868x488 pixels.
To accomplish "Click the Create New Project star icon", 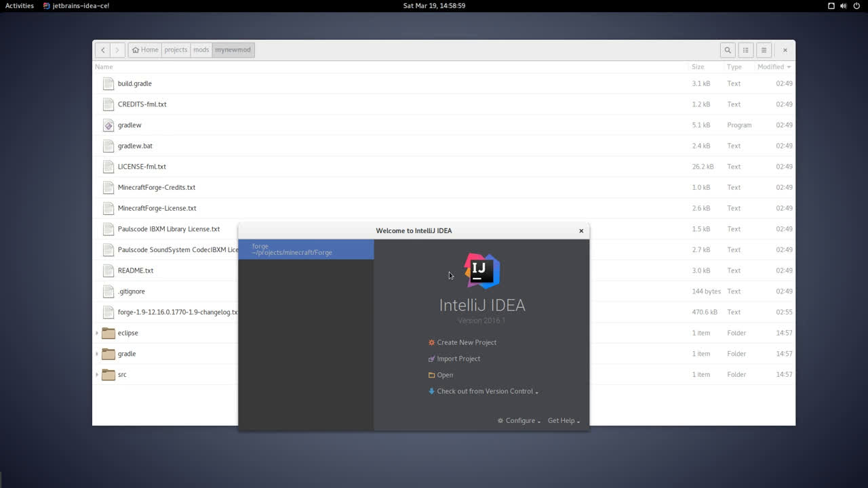I will coord(431,342).
